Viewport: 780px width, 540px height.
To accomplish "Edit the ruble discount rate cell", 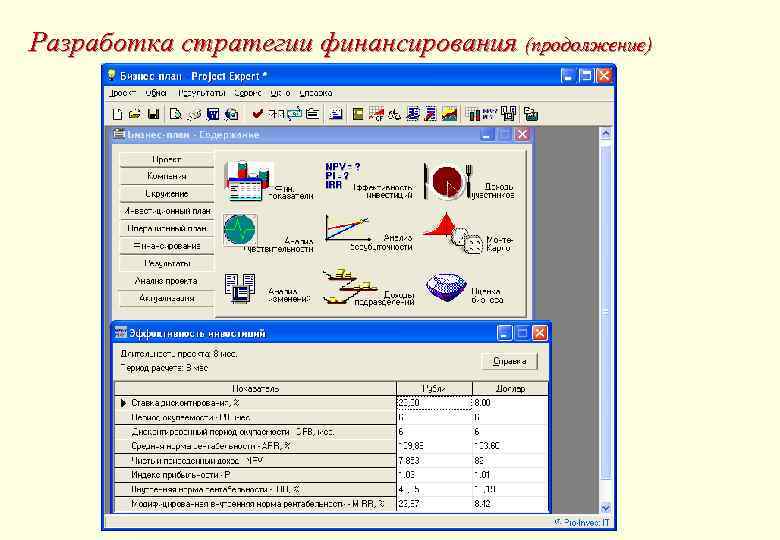I will (434, 403).
